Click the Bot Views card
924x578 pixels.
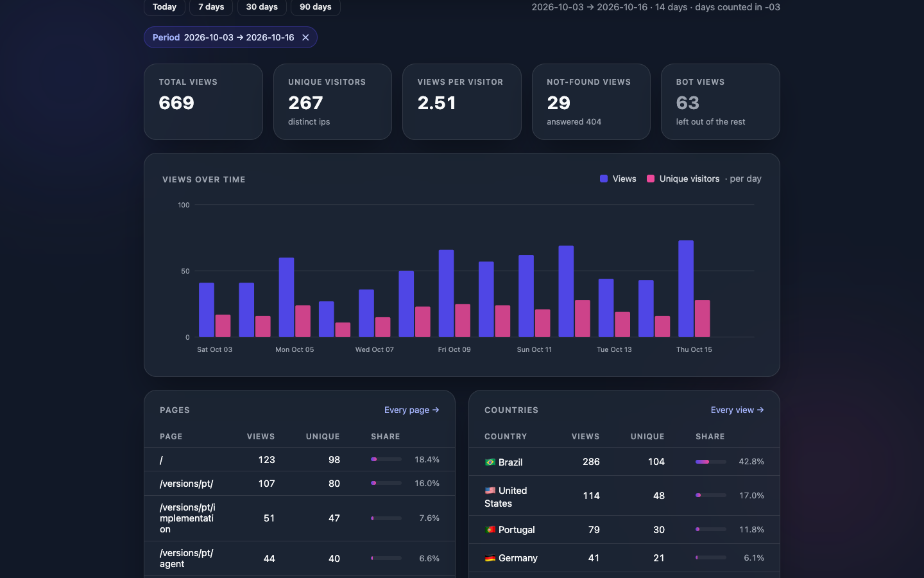tap(721, 101)
